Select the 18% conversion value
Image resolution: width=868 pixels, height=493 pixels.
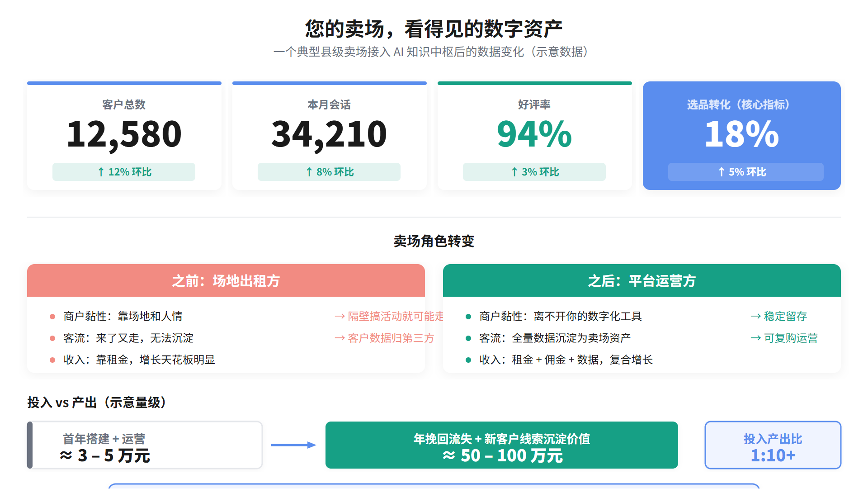[x=742, y=134]
